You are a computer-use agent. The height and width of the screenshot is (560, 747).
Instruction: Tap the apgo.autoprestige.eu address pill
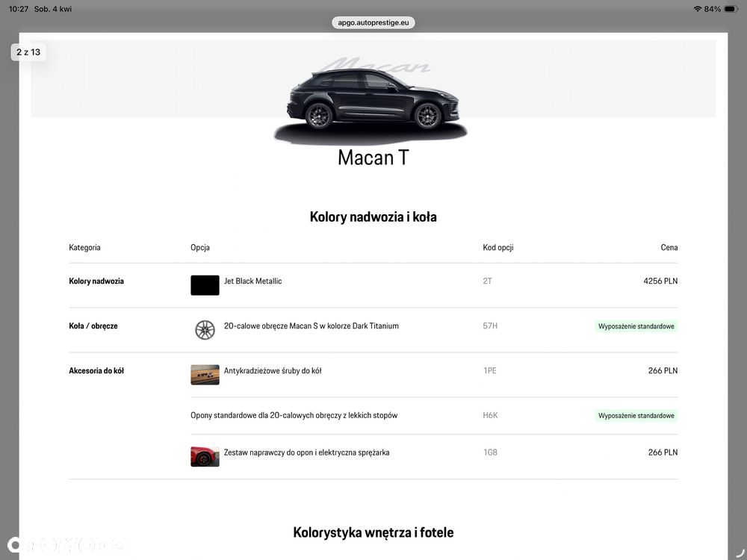(373, 22)
